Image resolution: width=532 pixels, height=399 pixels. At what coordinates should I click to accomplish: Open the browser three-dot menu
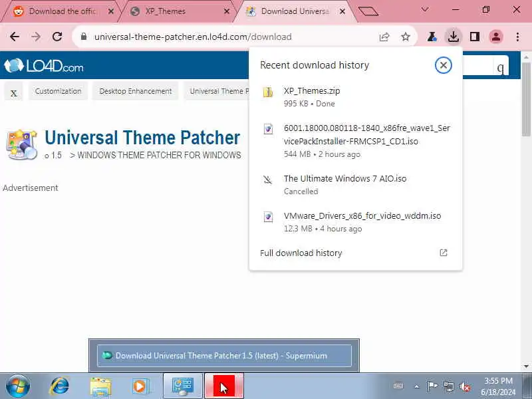pos(517,37)
